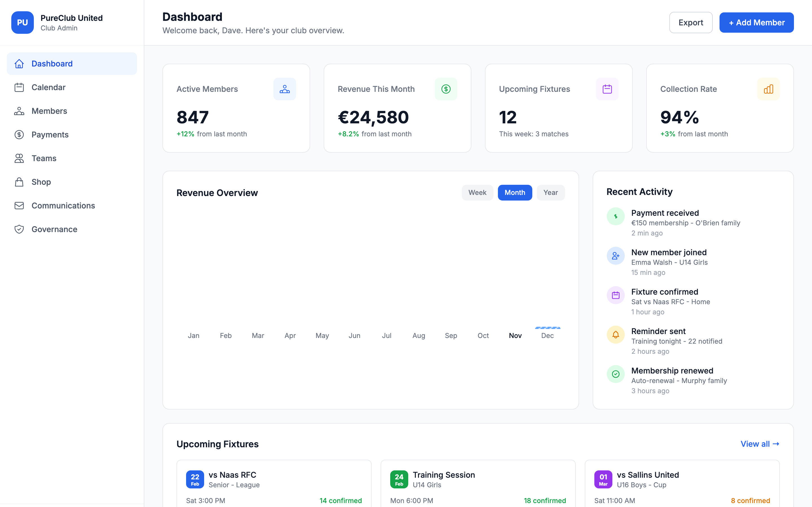Click the PureClub United PU logo

[23, 23]
